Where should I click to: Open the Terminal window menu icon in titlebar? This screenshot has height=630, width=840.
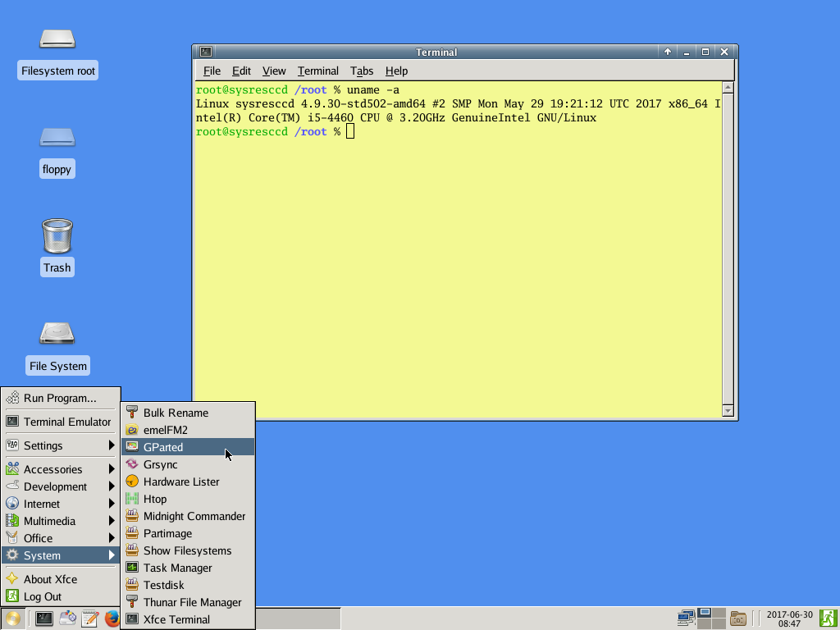coord(206,52)
